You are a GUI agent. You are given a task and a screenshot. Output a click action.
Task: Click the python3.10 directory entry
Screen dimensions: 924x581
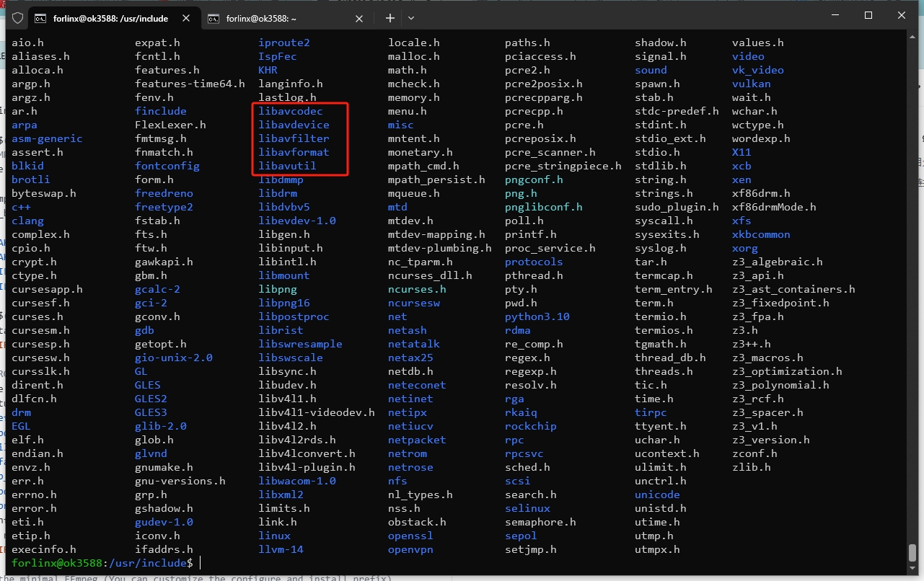(537, 316)
